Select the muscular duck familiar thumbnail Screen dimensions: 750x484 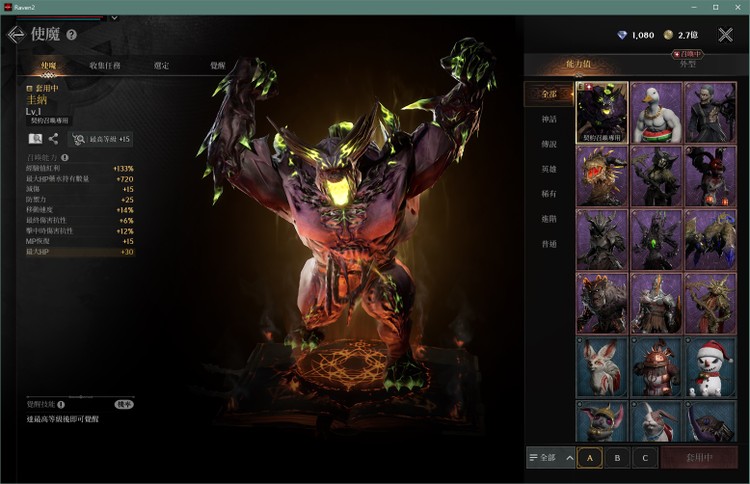pyautogui.click(x=656, y=112)
